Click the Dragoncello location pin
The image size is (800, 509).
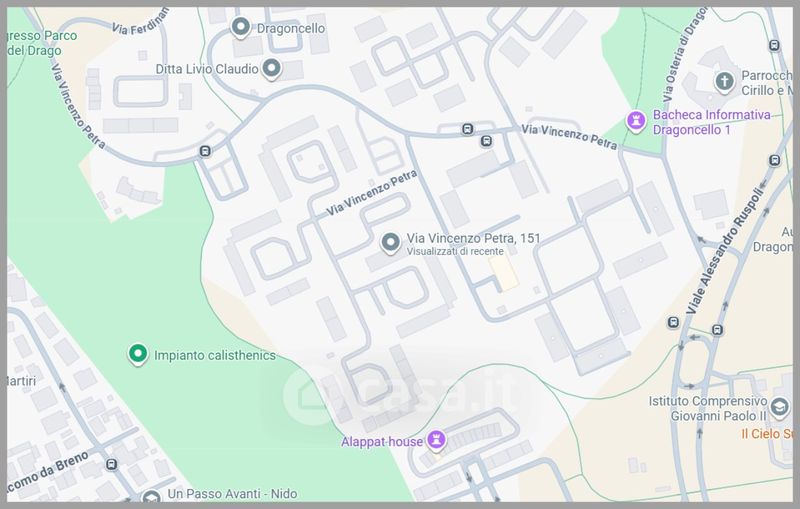click(x=240, y=27)
